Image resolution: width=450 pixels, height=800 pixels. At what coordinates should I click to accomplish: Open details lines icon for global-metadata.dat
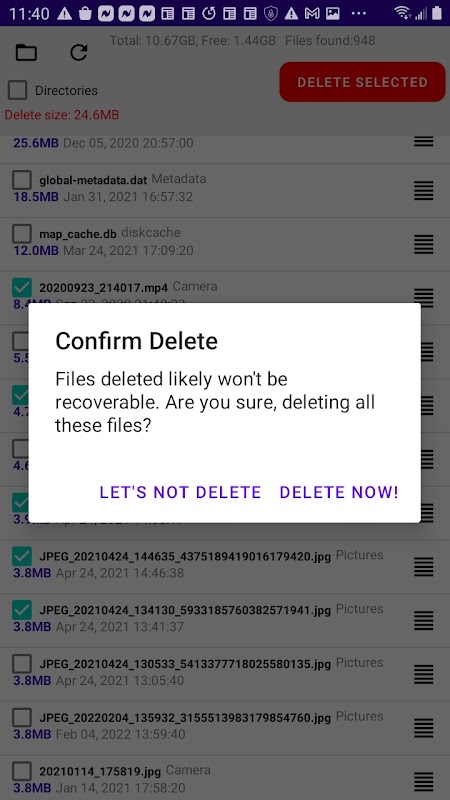coord(423,190)
